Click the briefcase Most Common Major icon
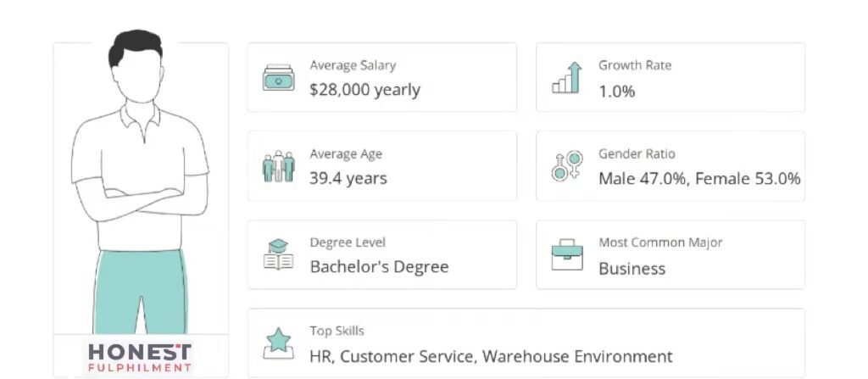The width and height of the screenshot is (868, 379). point(567,254)
